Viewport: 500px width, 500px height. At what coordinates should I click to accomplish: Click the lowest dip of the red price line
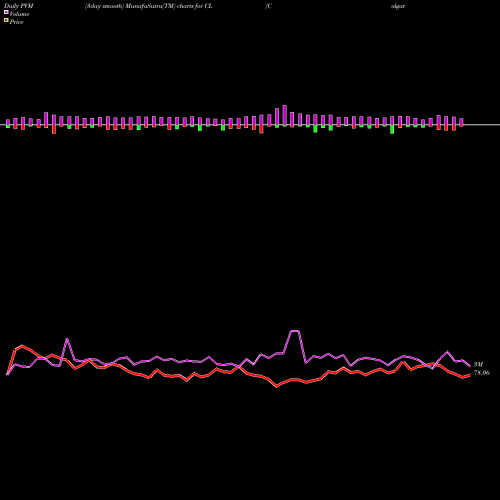pos(276,386)
